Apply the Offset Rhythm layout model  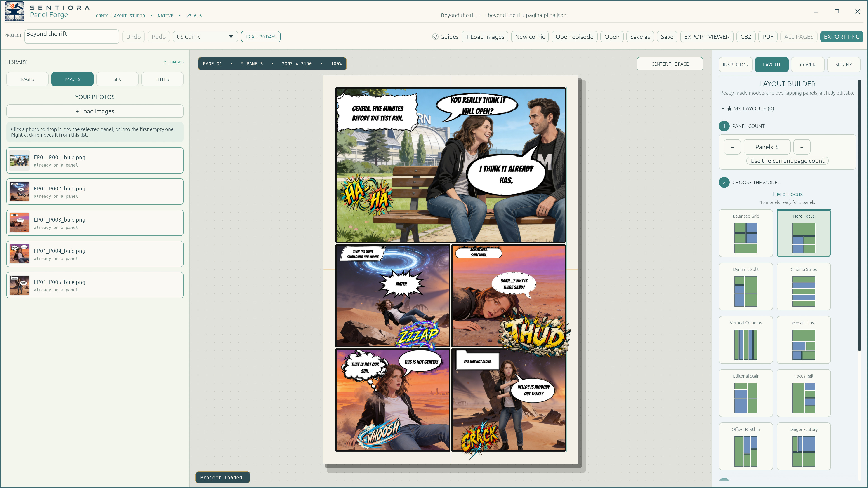[x=746, y=446]
